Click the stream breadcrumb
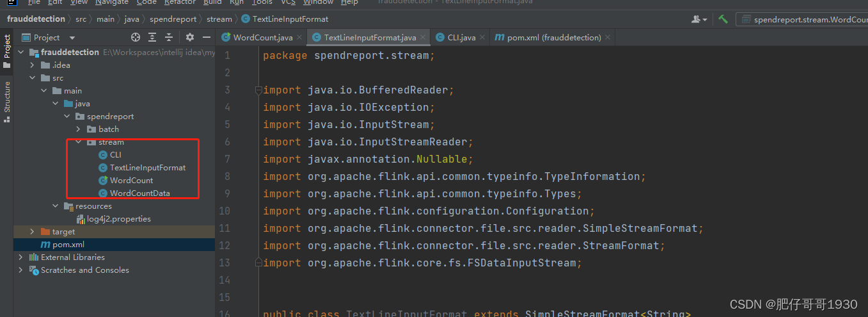Viewport: 868px width, 317px height. tap(219, 19)
